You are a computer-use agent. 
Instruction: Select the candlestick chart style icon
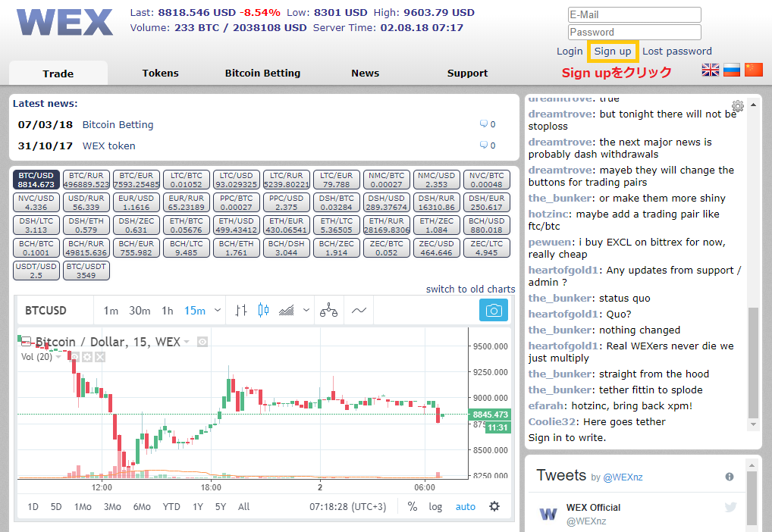[x=263, y=310]
